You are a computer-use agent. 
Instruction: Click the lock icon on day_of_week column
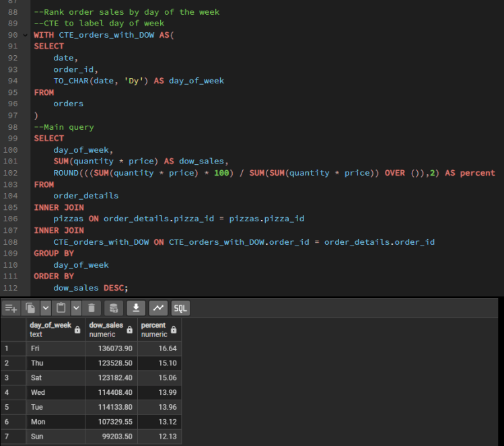pos(77,330)
